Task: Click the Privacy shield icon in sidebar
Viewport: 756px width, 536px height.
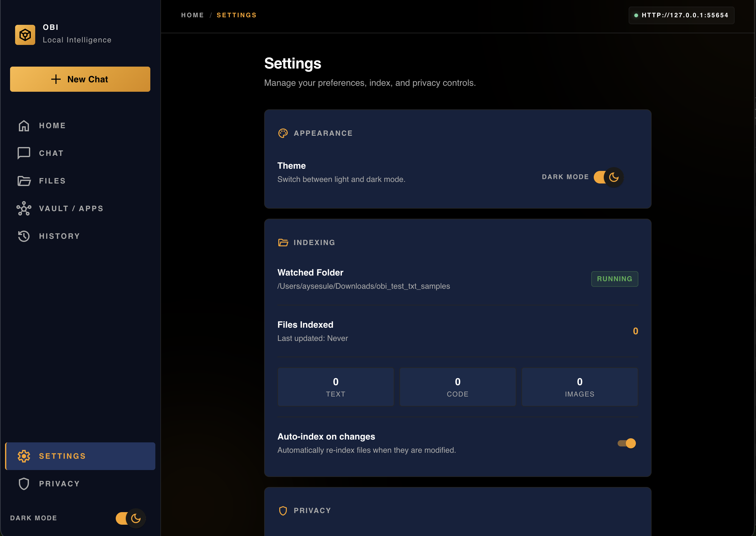Action: (x=24, y=484)
